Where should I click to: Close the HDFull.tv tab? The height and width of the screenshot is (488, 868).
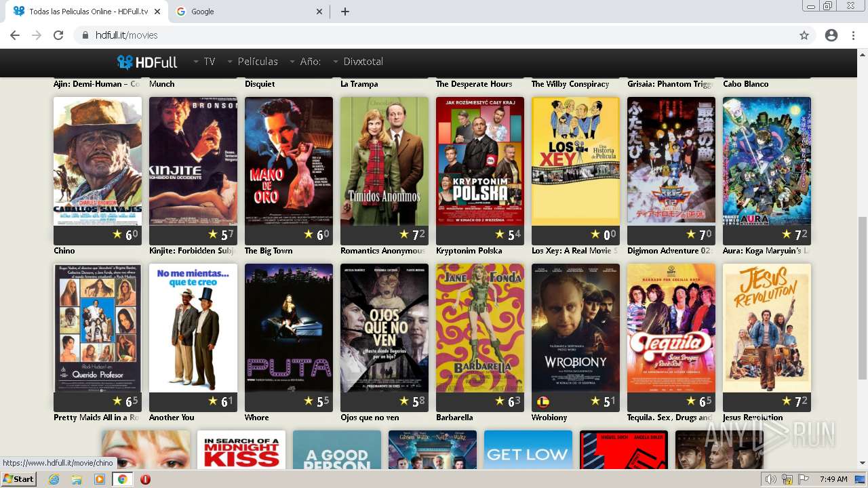(157, 12)
